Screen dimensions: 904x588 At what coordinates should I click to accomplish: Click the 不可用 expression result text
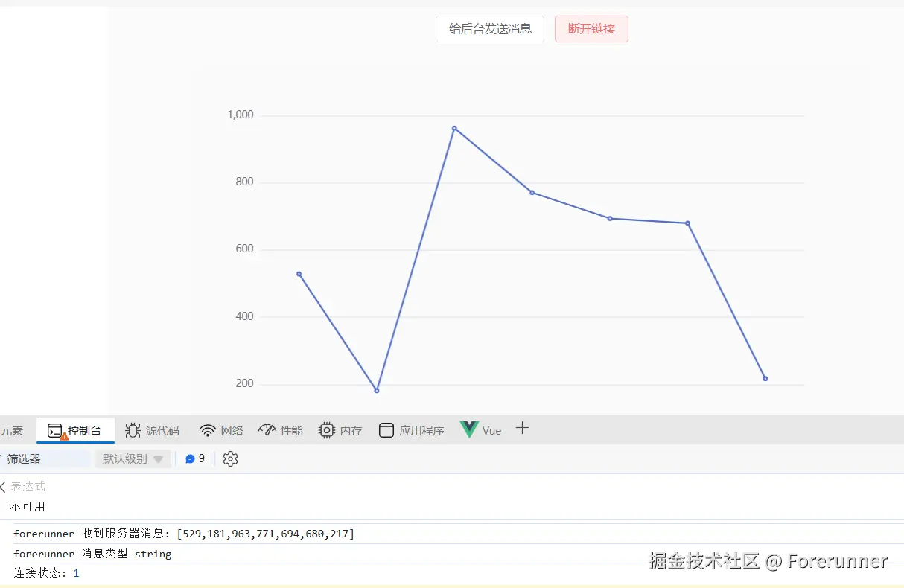(x=28, y=506)
